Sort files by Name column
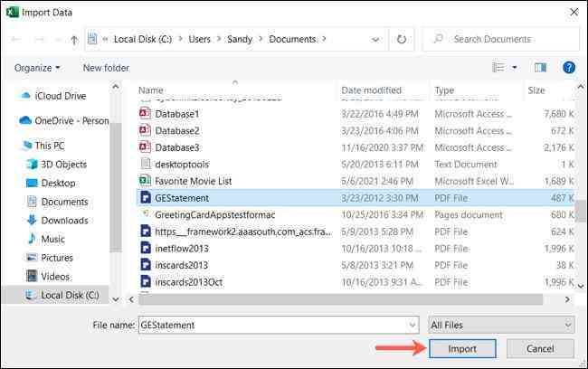 click(151, 90)
